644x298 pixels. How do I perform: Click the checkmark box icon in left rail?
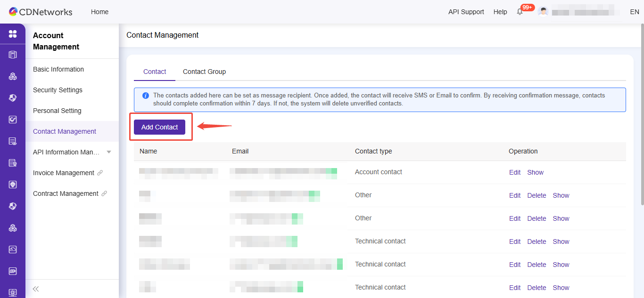[x=13, y=120]
